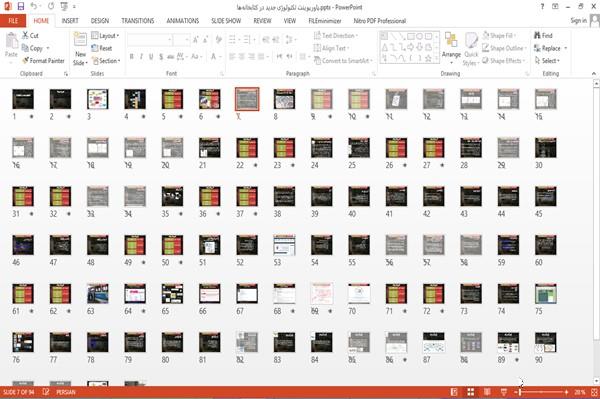Open the Select dropdown in Editing
This screenshot has height=399, width=600.
(547, 60)
